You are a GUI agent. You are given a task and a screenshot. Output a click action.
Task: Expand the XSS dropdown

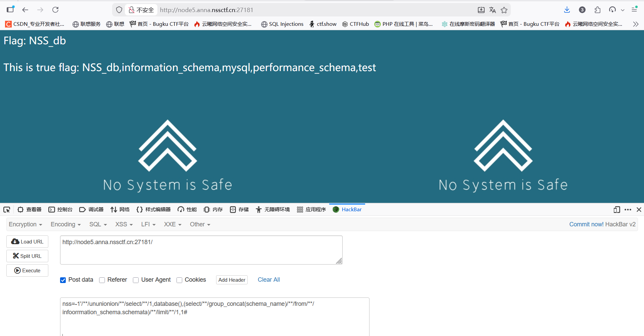(124, 224)
